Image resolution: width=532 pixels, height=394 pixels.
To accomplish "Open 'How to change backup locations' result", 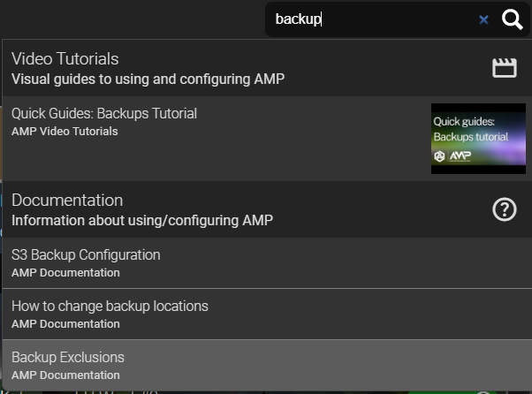I will coord(268,314).
